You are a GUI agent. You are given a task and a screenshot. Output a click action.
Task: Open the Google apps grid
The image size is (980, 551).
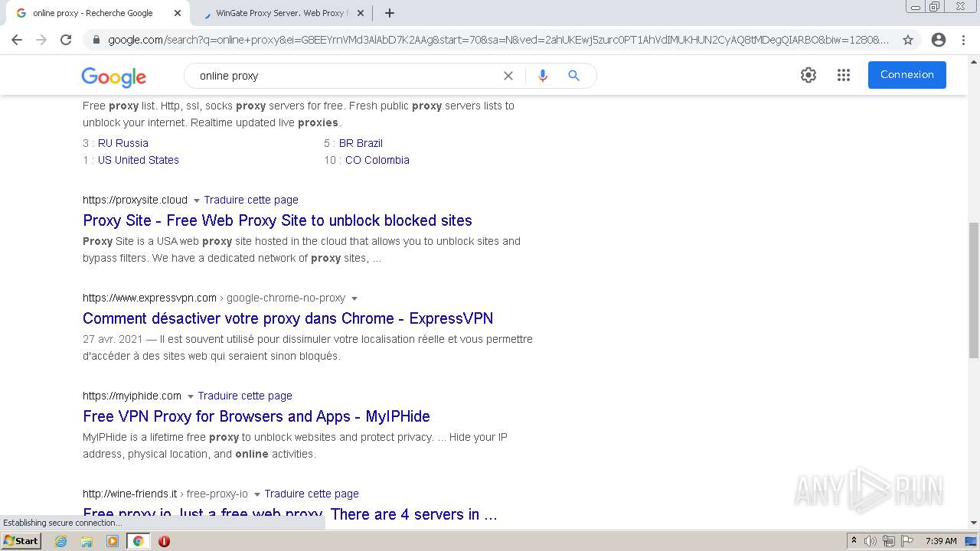point(844,75)
